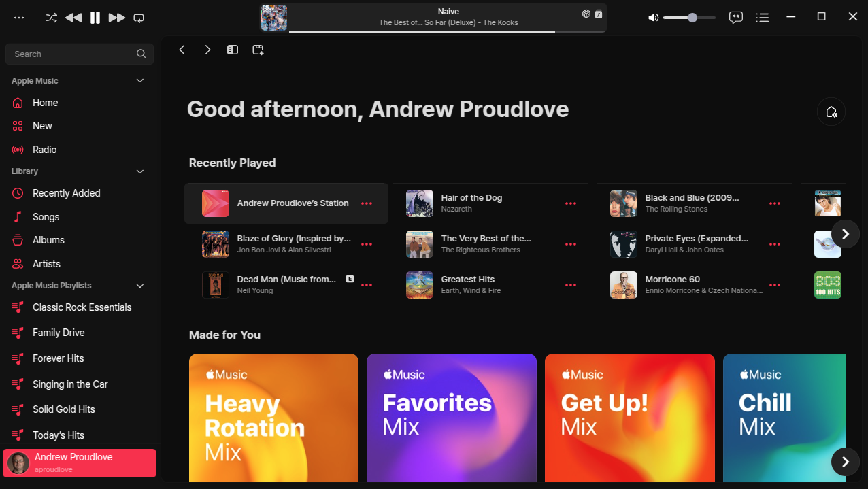
Task: Click the add tab/window icon
Action: [x=258, y=50]
